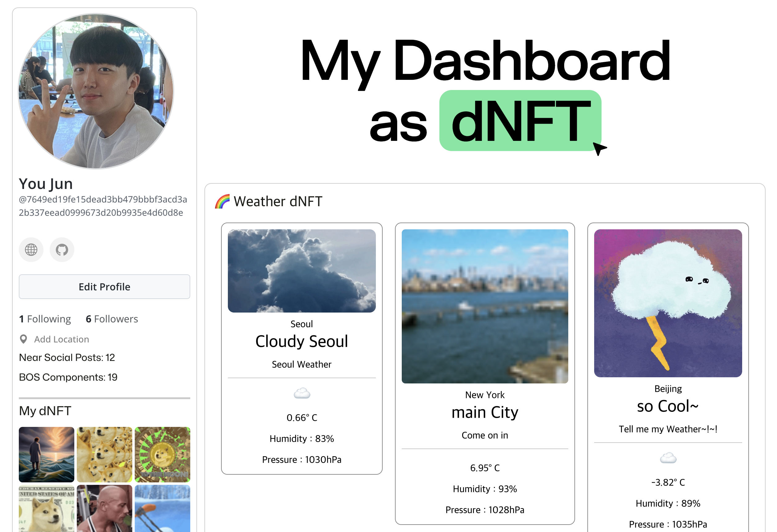The image size is (777, 532).
Task: Click the round profile photo
Action: (x=96, y=91)
